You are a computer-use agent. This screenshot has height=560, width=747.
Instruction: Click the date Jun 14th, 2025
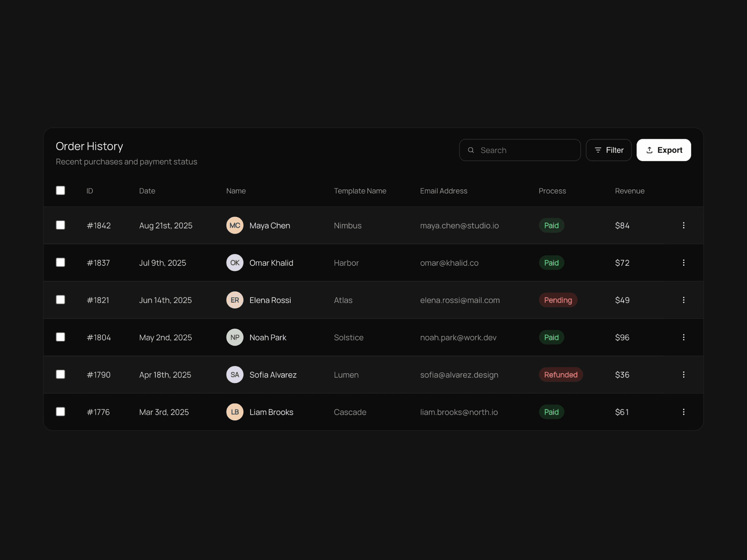click(x=165, y=300)
